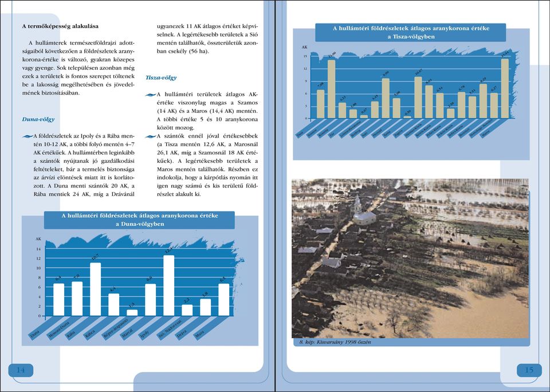
Task: Click page number 15
Action: pos(529,370)
